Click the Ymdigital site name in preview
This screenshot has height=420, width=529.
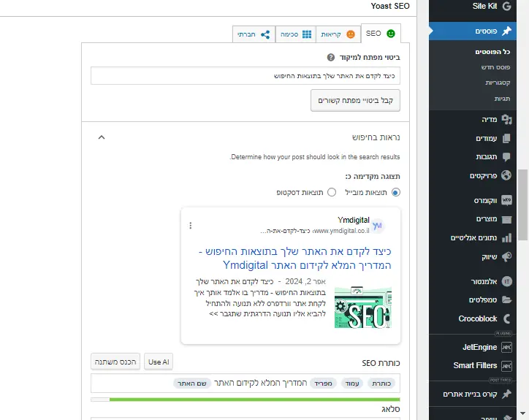pos(353,221)
